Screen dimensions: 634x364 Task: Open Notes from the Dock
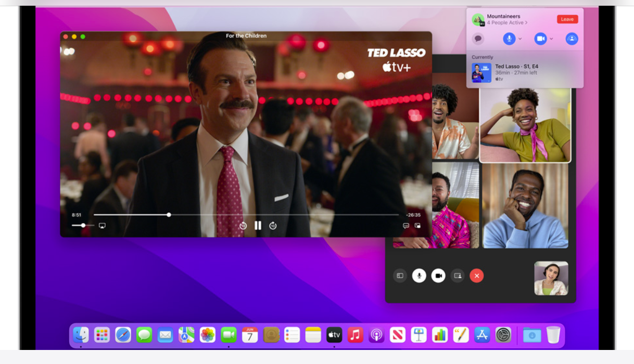(x=313, y=335)
